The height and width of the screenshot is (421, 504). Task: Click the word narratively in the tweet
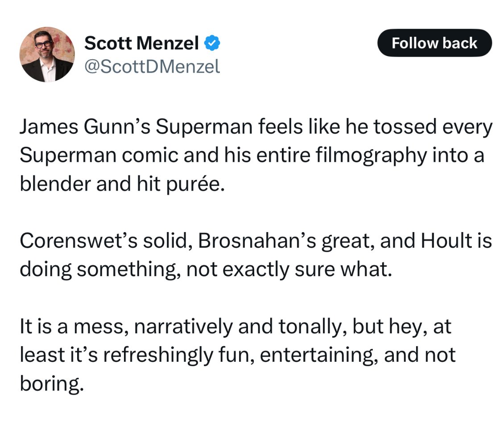183,327
